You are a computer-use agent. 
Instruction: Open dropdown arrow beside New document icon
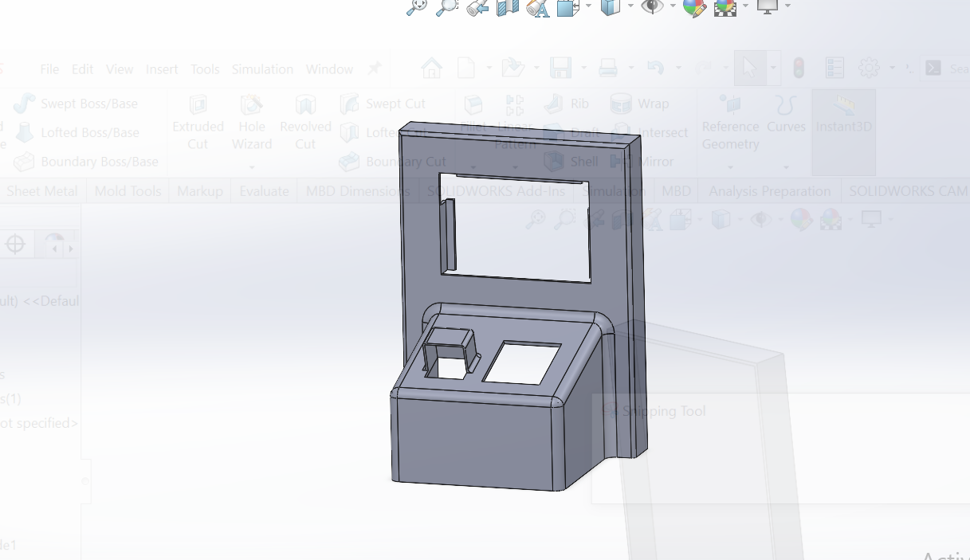[488, 69]
